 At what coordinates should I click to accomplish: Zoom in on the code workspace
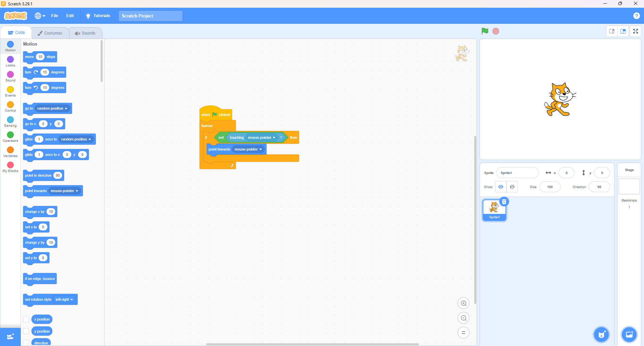pos(464,303)
